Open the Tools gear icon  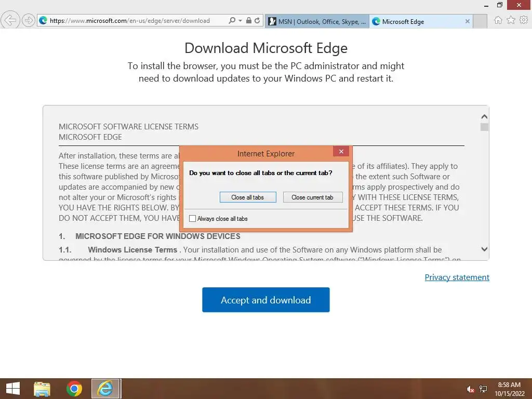point(524,20)
